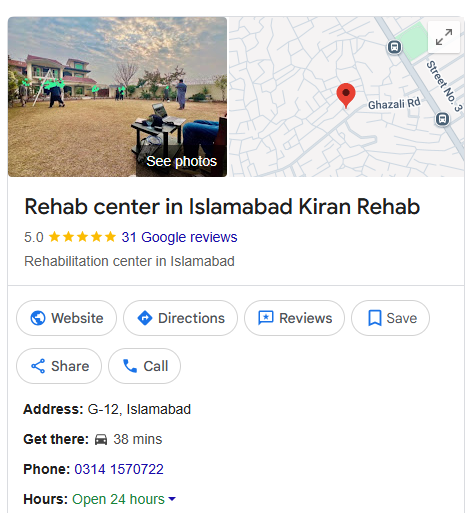The width and height of the screenshot is (473, 513).
Task: Expand the map to full view
Action: coord(444,37)
